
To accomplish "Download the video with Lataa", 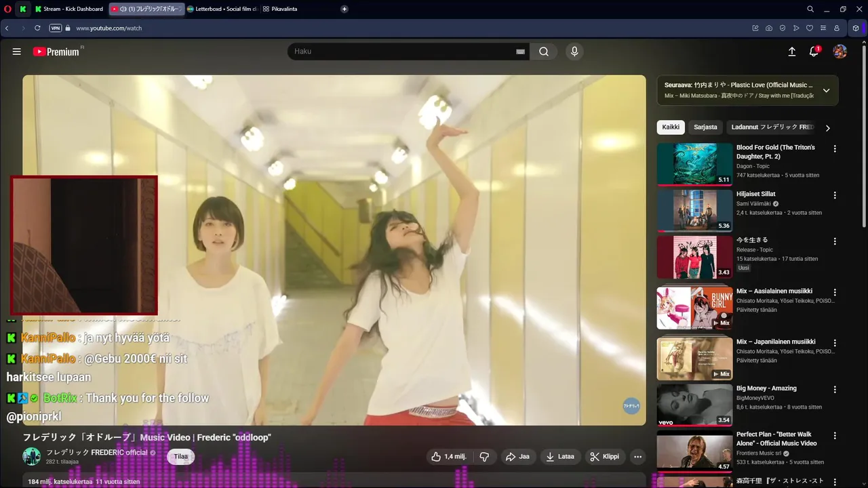I will (x=560, y=457).
